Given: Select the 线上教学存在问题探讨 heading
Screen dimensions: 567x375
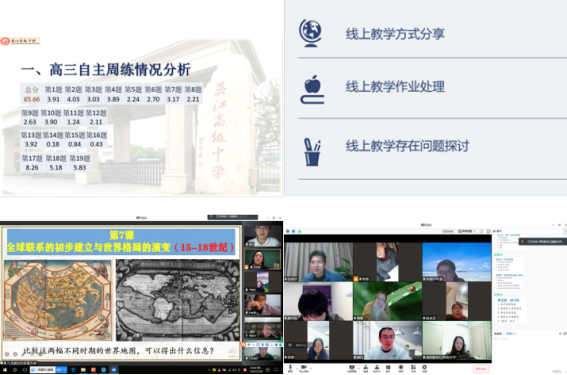Looking at the screenshot, I should [x=407, y=146].
